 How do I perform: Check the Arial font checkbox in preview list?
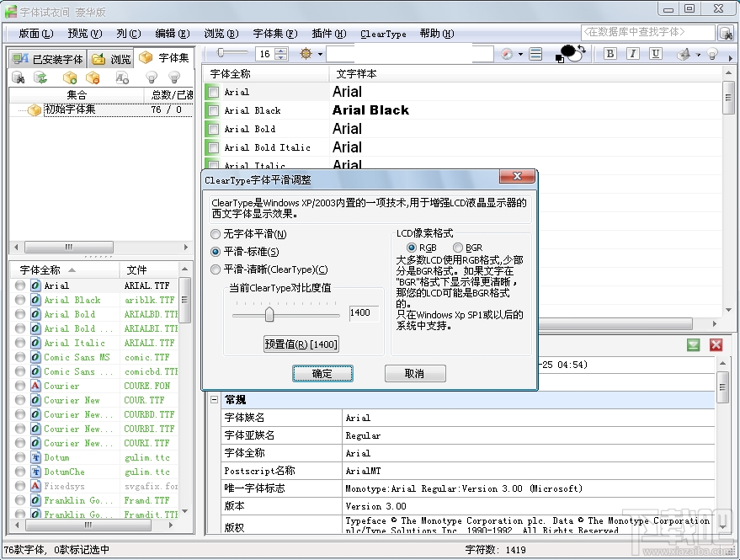pyautogui.click(x=214, y=92)
